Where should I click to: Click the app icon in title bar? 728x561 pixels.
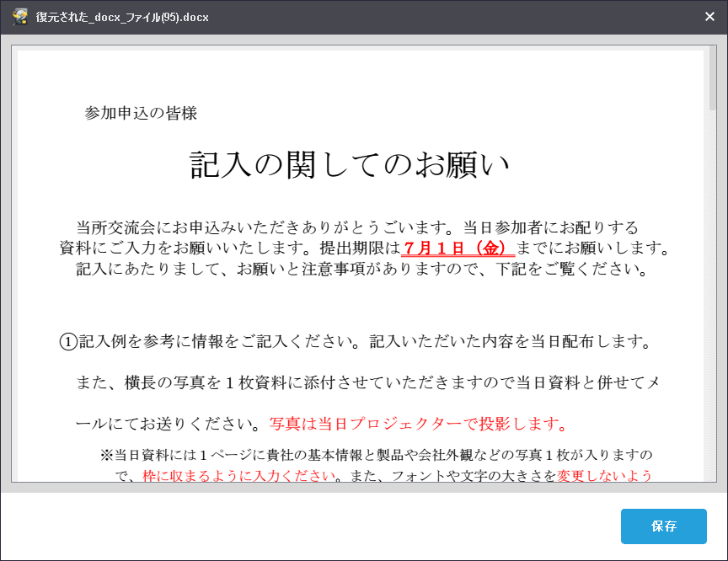(x=20, y=17)
